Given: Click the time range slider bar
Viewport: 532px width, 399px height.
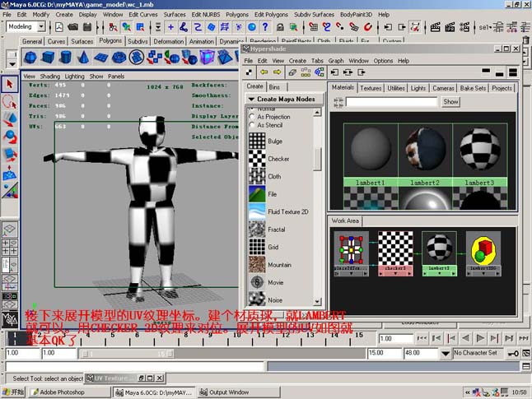Looking at the screenshot, I should (x=126, y=354).
